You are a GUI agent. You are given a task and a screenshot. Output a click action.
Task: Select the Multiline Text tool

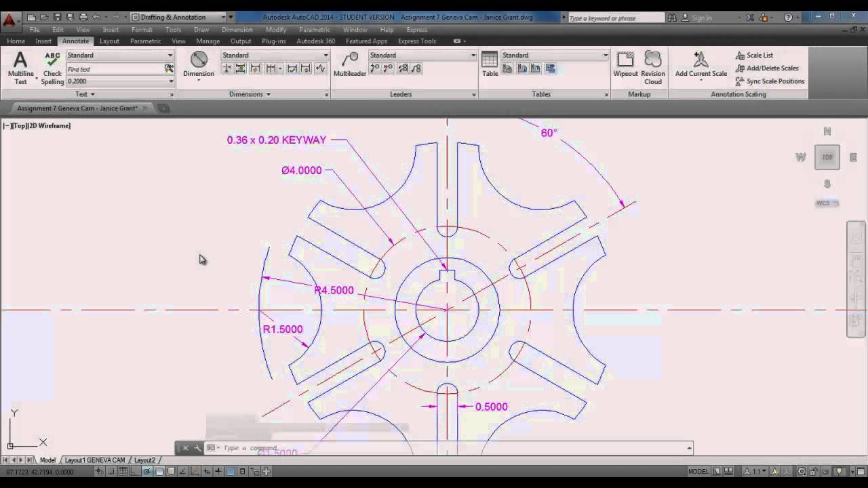20,68
